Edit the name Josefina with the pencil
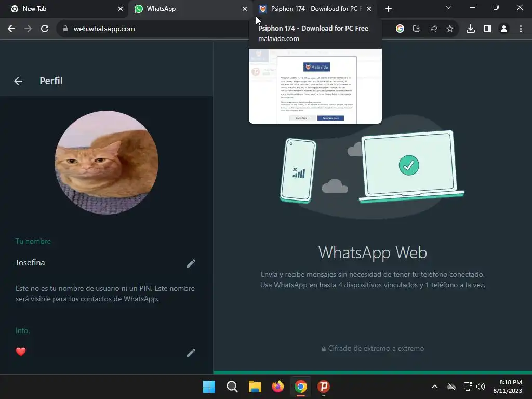Screen dimensions: 532x399 (191, 263)
